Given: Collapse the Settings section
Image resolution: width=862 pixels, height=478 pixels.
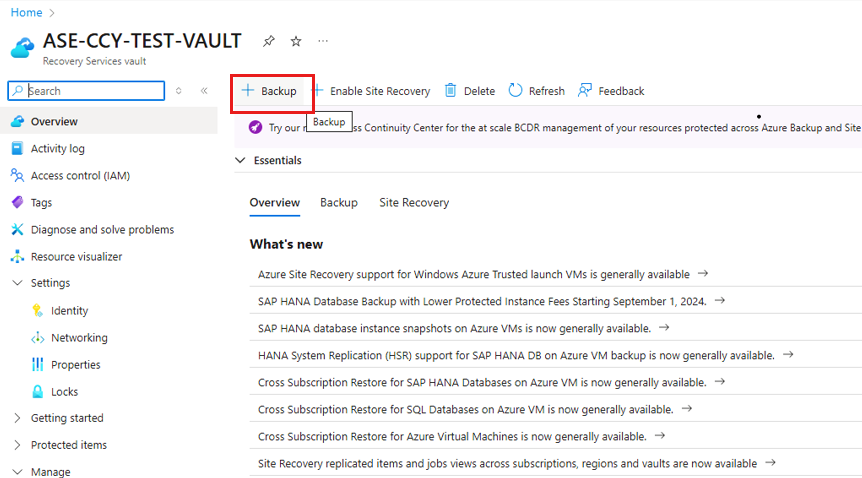Looking at the screenshot, I should (x=18, y=283).
